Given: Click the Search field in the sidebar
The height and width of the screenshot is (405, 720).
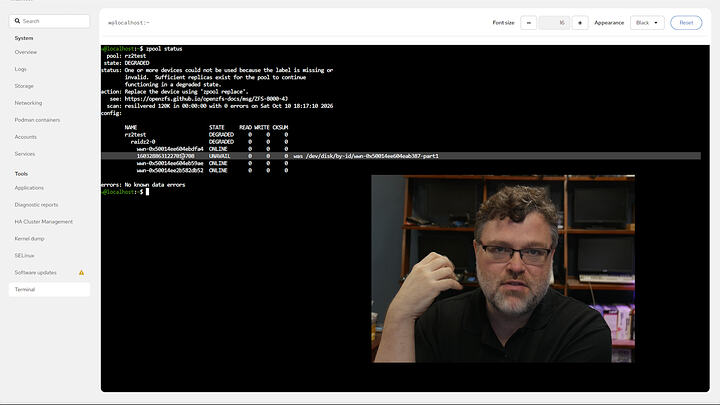Looking at the screenshot, I should [49, 21].
